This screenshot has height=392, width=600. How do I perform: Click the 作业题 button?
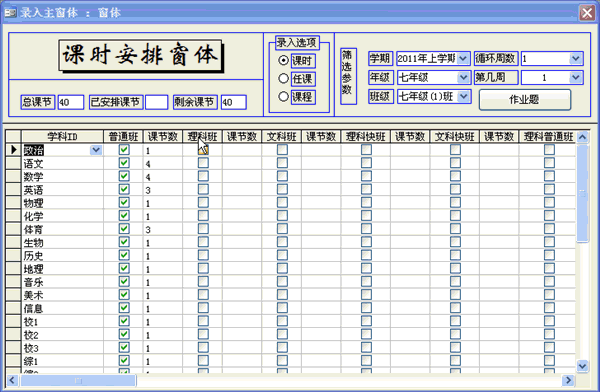click(525, 100)
